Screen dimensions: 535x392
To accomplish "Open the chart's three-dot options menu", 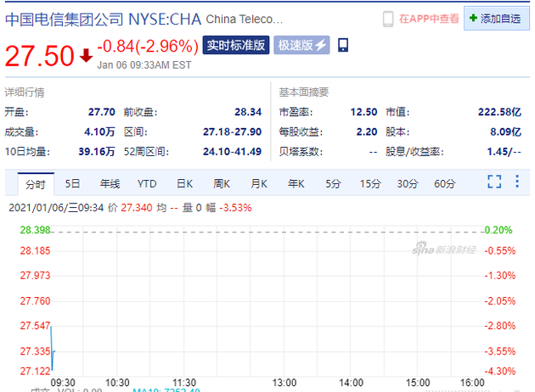I will coord(517,182).
